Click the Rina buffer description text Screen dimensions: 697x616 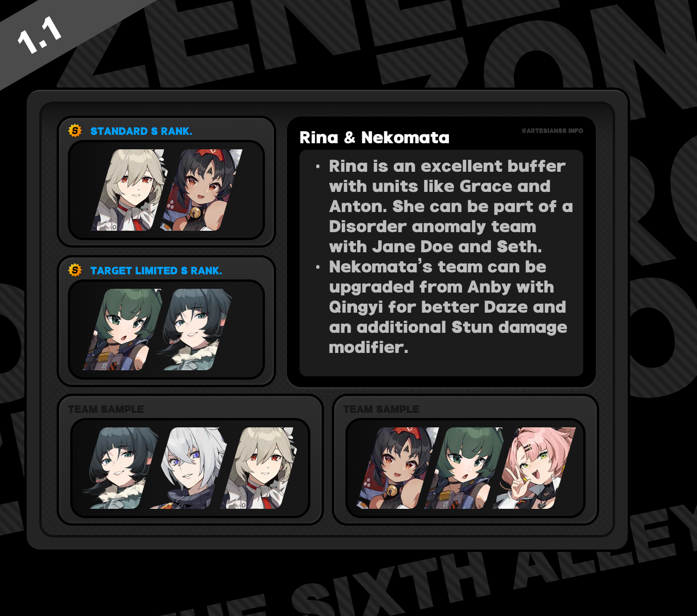[x=450, y=206]
